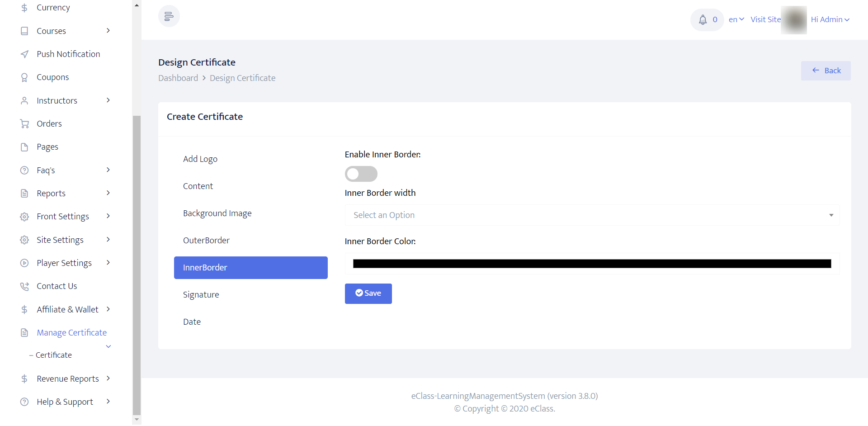Switch to the OuterBorder tab
Image resolution: width=868 pixels, height=426 pixels.
click(x=206, y=241)
